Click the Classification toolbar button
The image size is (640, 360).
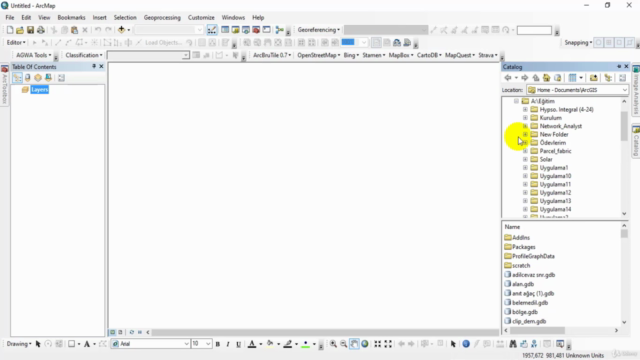(x=84, y=55)
